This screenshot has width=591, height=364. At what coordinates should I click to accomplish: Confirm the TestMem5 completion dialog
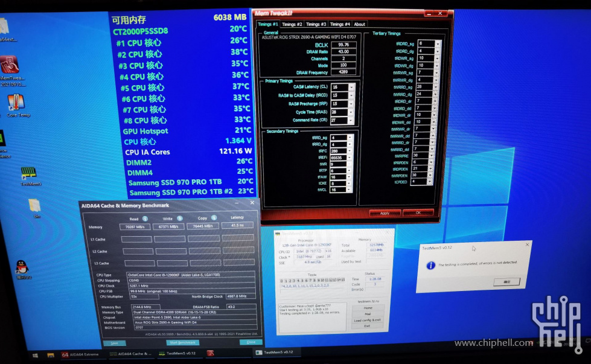(507, 281)
